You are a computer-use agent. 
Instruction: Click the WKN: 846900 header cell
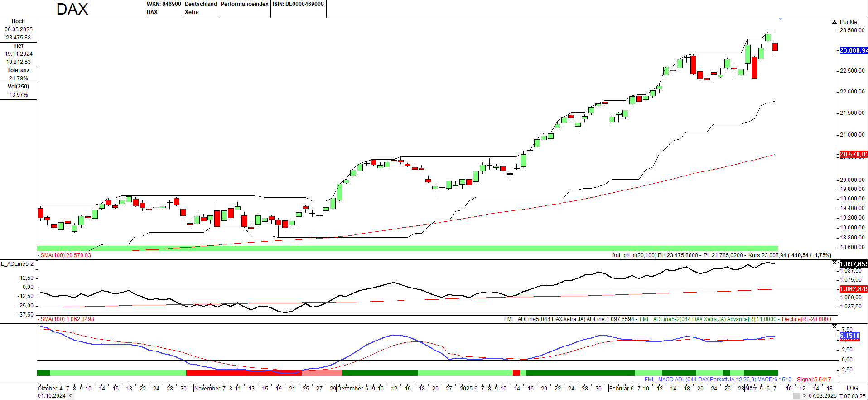point(164,4)
